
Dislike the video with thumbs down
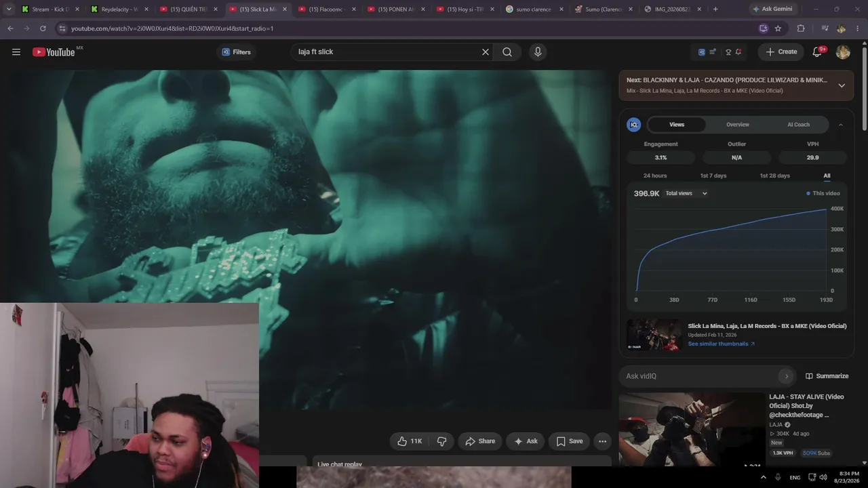point(441,441)
